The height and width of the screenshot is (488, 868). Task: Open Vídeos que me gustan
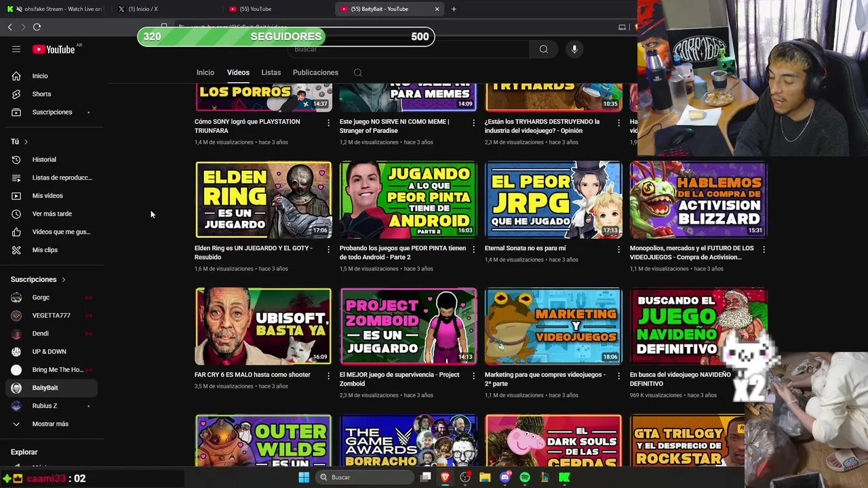[52, 232]
